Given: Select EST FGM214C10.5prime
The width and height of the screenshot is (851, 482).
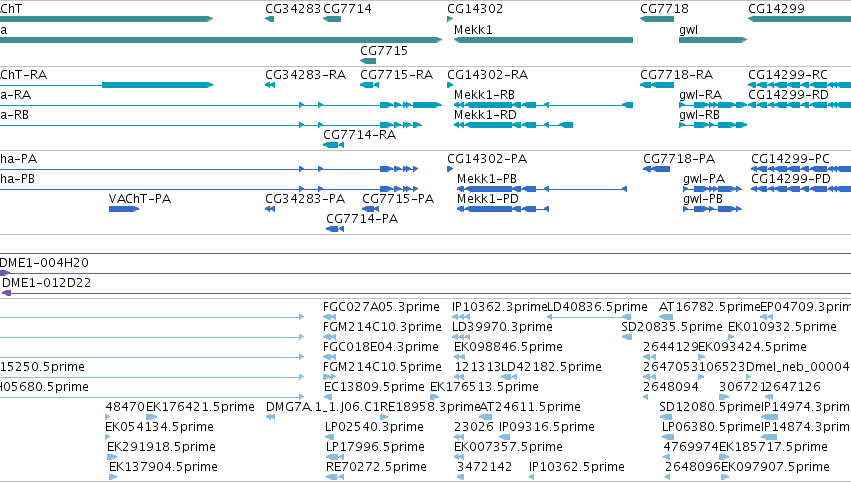Looking at the screenshot, I should click(382, 367).
